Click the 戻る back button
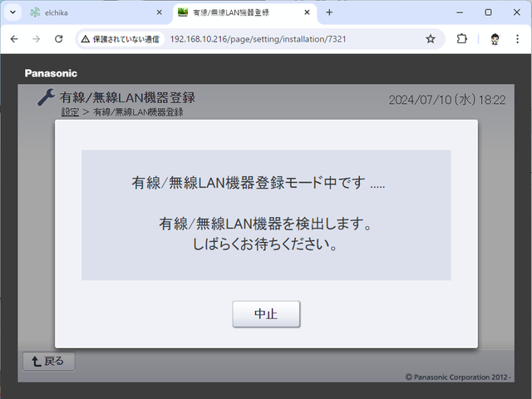The height and width of the screenshot is (399, 532). [x=49, y=362]
